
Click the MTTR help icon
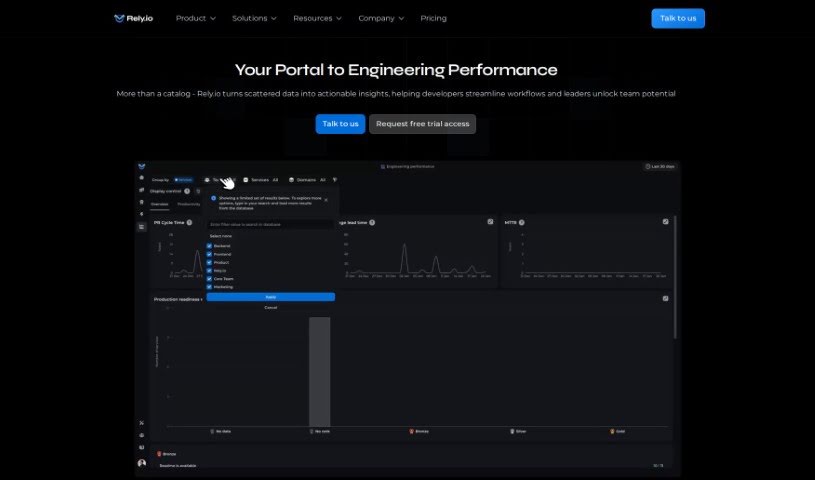click(x=521, y=223)
